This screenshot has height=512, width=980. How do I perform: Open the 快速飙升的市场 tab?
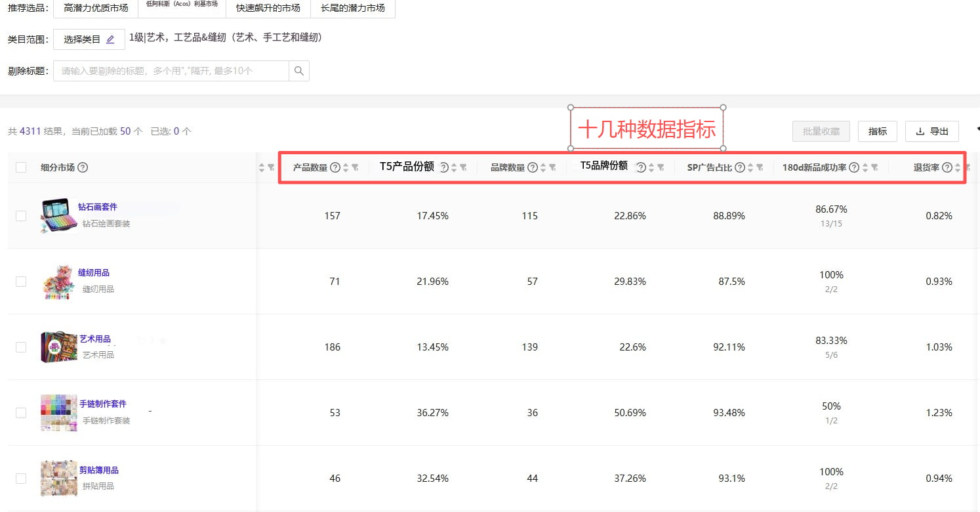268,9
